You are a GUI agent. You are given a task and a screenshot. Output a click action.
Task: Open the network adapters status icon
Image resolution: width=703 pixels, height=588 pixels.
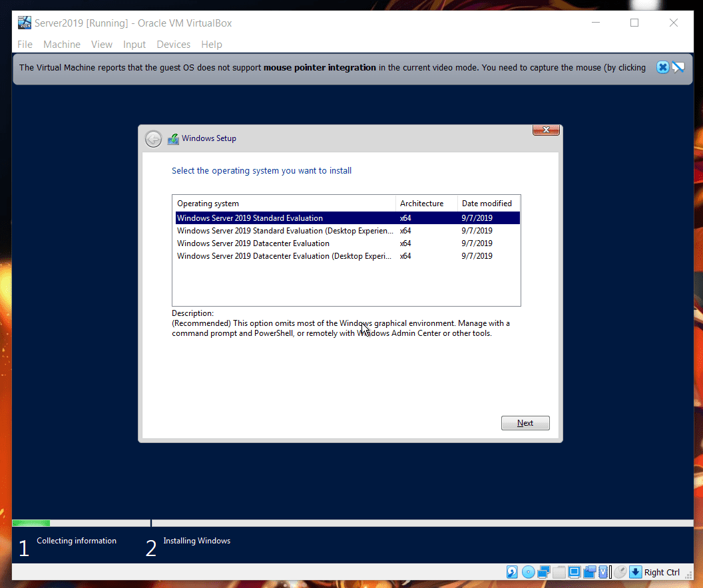544,572
